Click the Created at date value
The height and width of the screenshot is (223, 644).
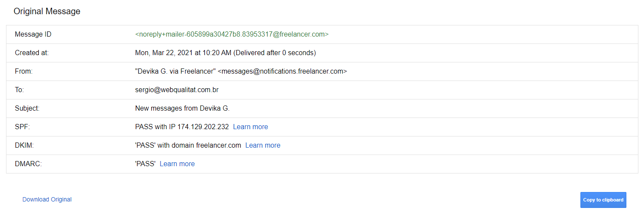pos(225,53)
